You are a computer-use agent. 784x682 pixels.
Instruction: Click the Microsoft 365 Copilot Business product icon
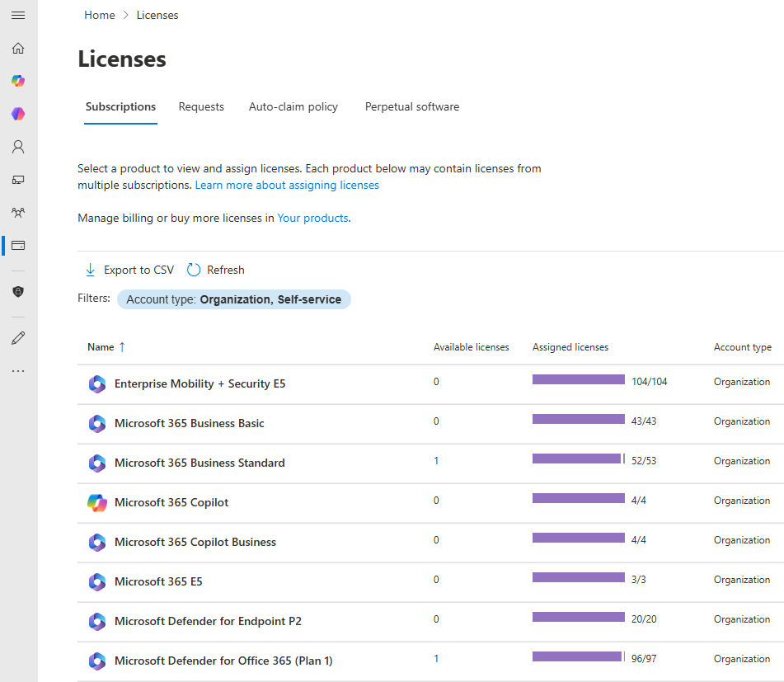(97, 542)
